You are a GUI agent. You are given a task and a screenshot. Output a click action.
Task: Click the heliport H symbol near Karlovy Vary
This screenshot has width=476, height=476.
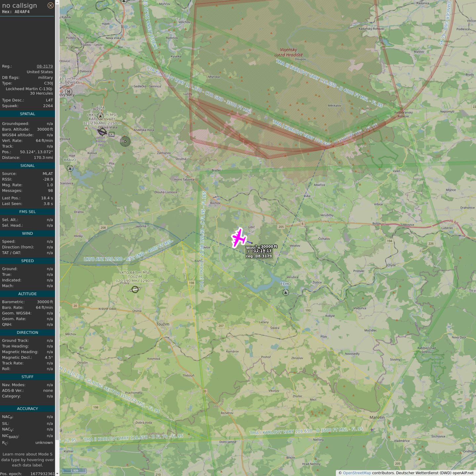[69, 92]
